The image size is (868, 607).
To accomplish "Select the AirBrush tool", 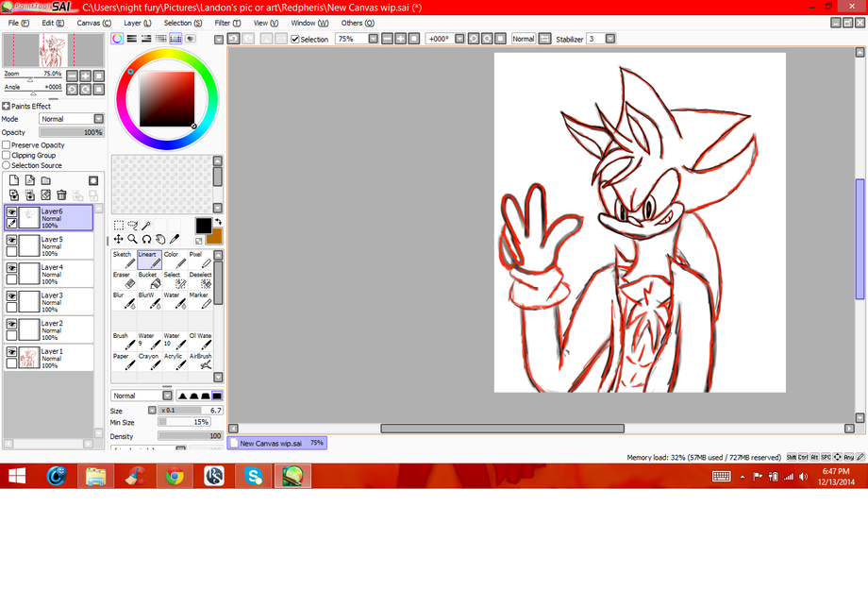I will pos(201,361).
